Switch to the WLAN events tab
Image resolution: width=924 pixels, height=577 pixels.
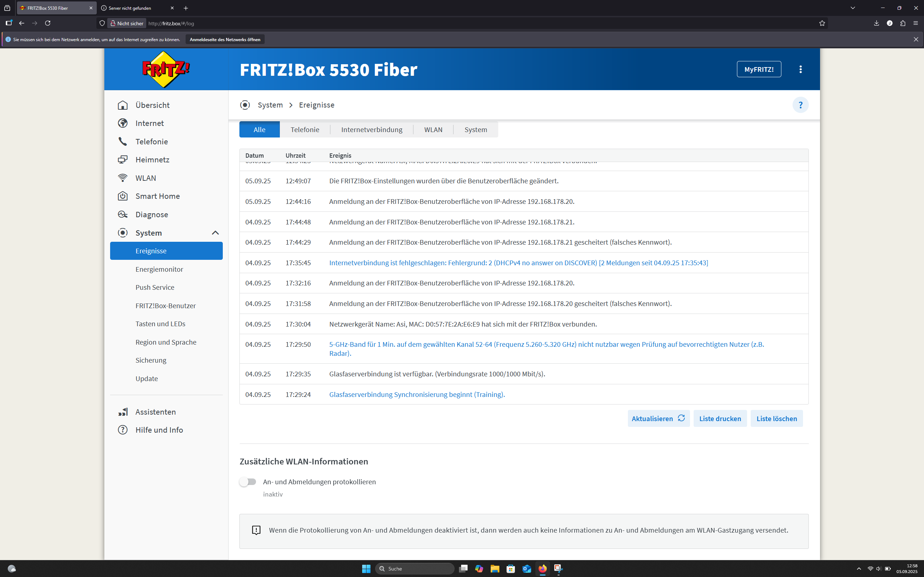click(433, 130)
